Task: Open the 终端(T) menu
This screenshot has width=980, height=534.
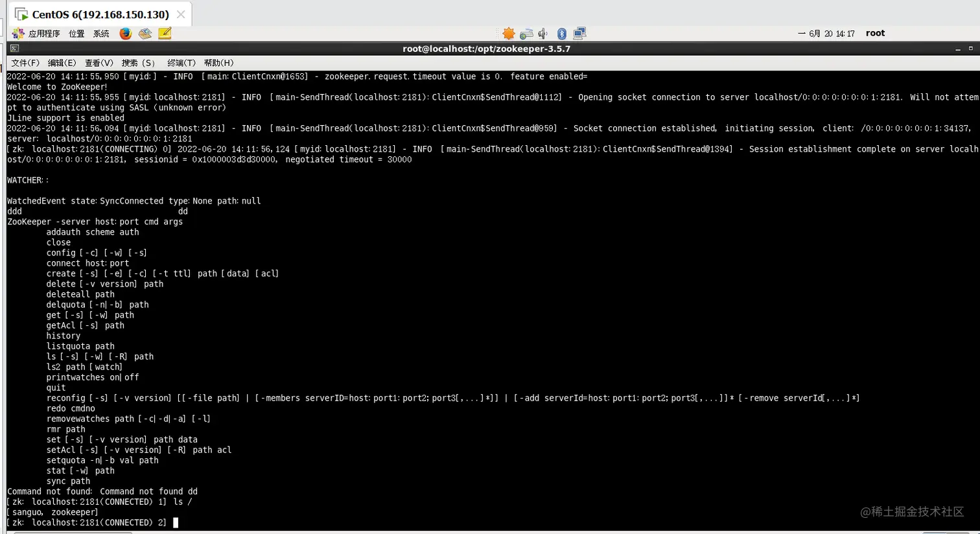Action: pos(181,63)
